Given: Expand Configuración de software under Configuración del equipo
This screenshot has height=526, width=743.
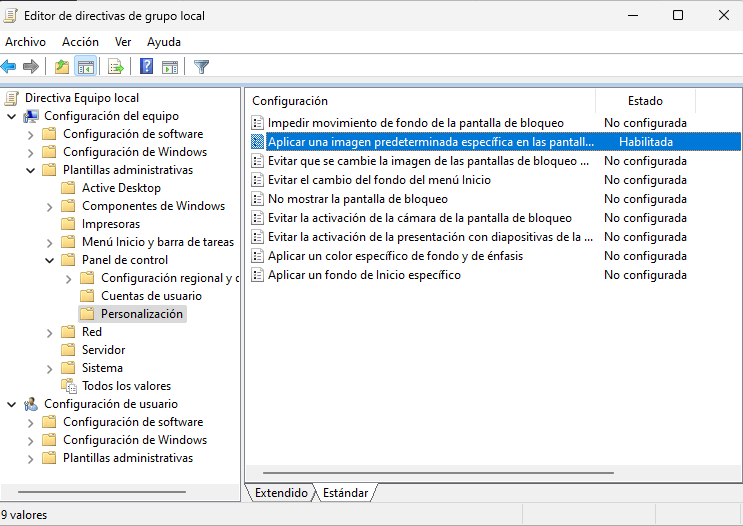Looking at the screenshot, I should 31,135.
